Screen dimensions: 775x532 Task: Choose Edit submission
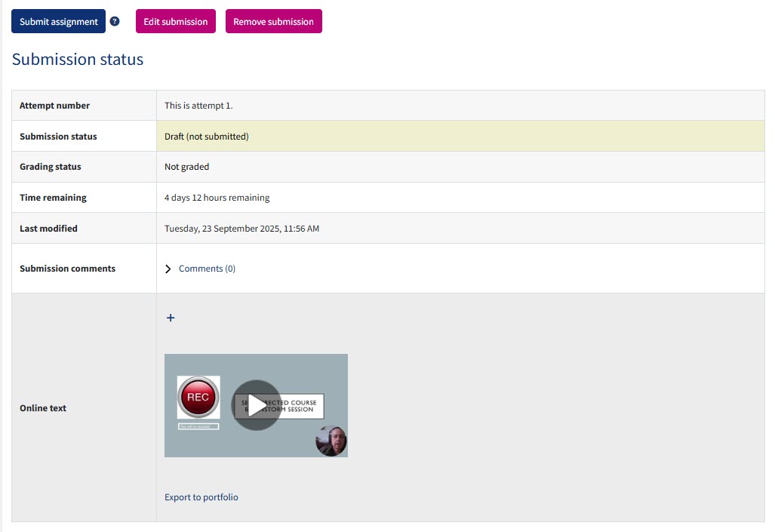tap(175, 21)
